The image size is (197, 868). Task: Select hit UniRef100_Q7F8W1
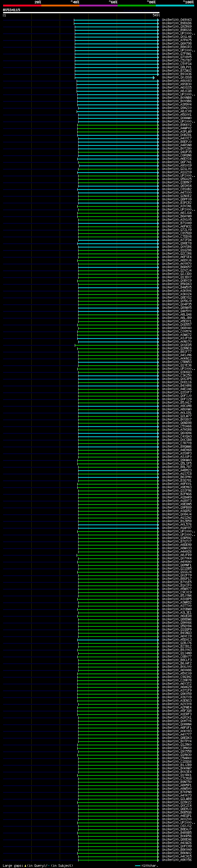176,54
